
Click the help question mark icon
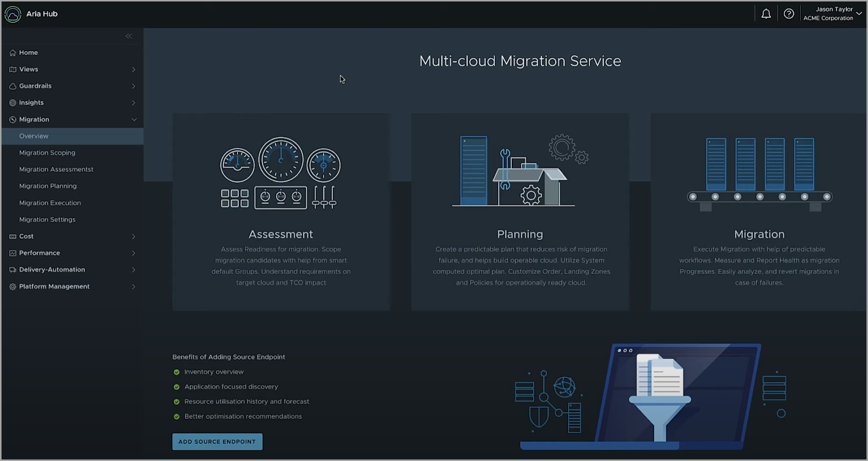(x=789, y=14)
